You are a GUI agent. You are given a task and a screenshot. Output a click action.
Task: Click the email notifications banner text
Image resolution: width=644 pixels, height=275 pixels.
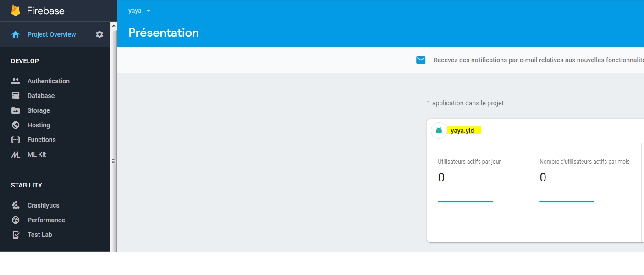[539, 60]
